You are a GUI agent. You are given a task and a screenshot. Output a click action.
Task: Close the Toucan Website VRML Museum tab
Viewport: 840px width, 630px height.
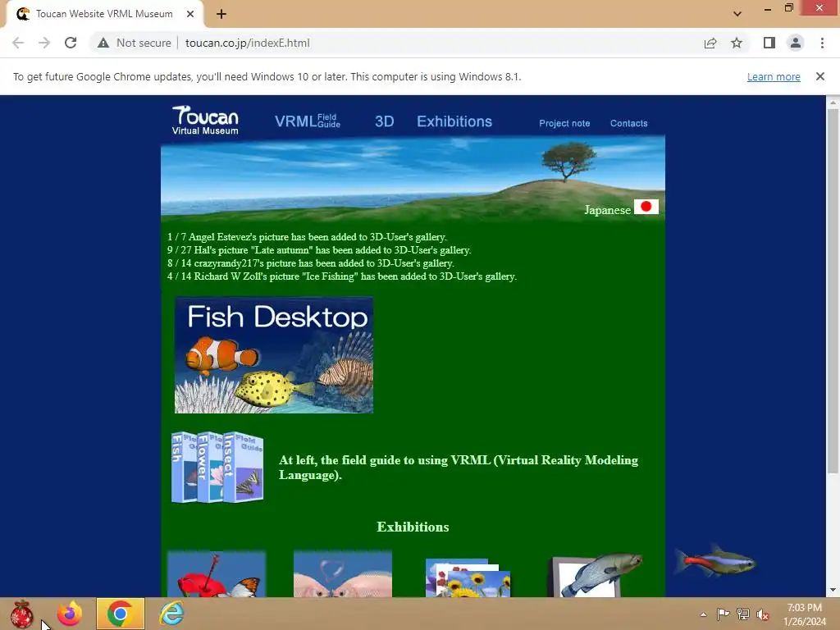click(190, 14)
